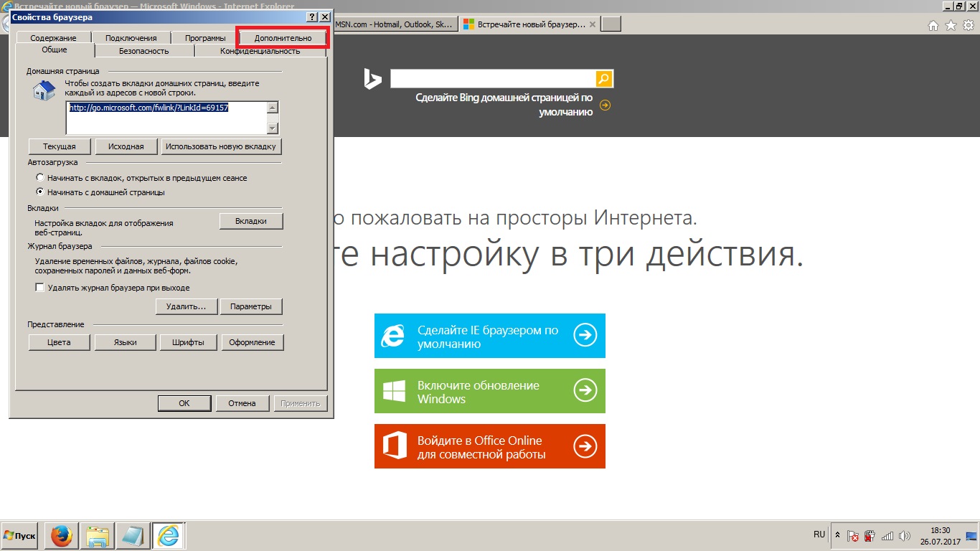This screenshot has height=551, width=980.
Task: Open the network tray icon
Action: (887, 535)
